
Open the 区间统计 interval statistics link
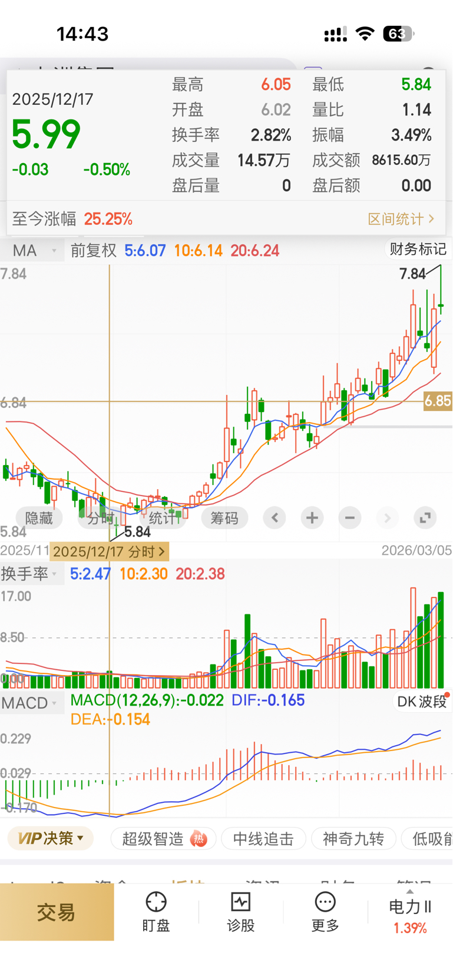(x=401, y=220)
